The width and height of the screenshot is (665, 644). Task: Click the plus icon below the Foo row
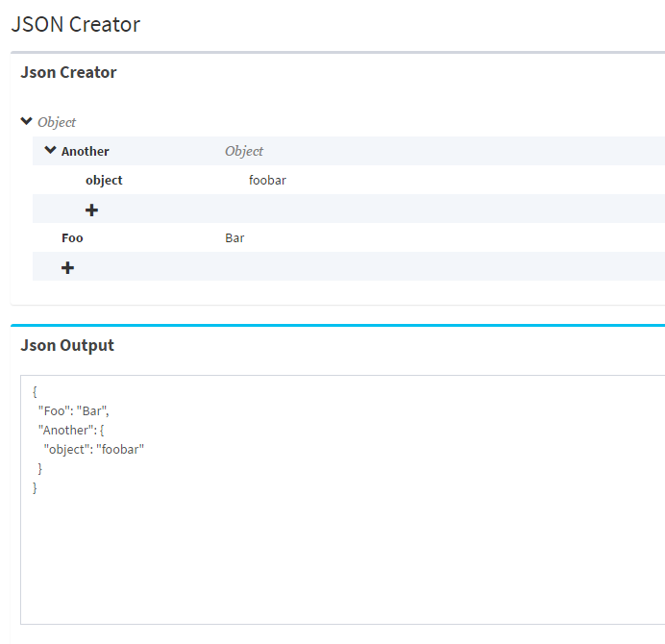[67, 267]
